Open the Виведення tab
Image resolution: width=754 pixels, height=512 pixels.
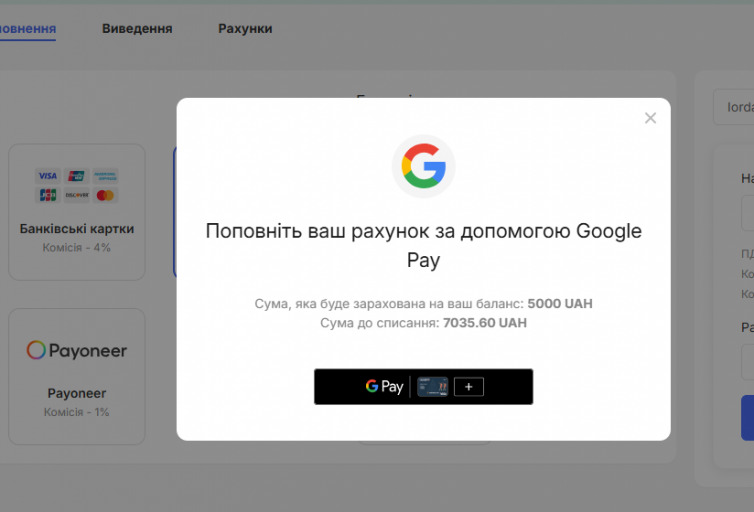tap(137, 28)
